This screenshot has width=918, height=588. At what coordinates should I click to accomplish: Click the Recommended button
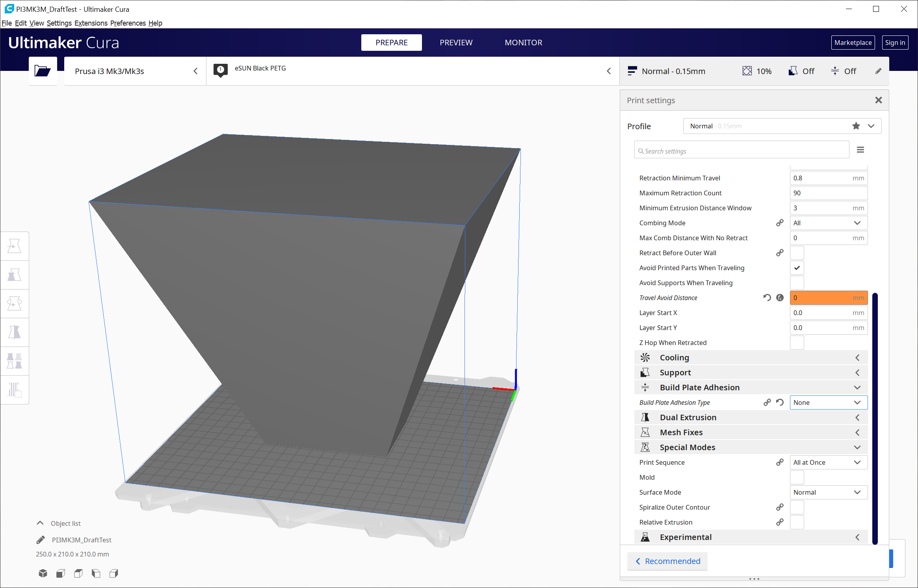(x=667, y=561)
